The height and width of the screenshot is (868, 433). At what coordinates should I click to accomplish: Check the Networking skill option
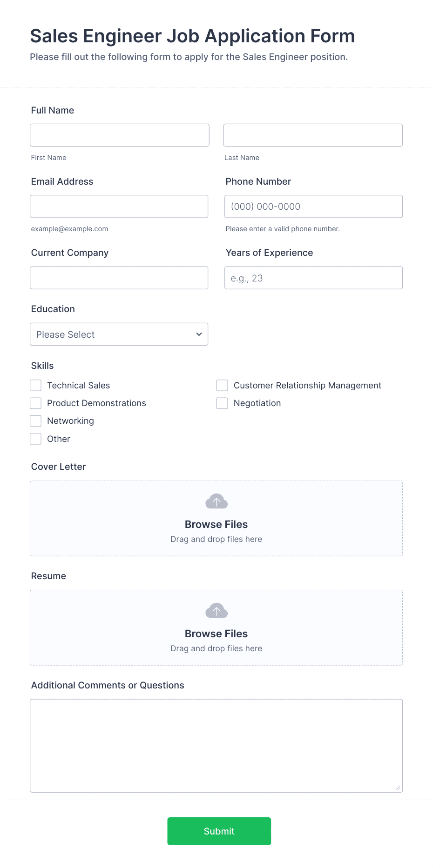[x=35, y=421]
